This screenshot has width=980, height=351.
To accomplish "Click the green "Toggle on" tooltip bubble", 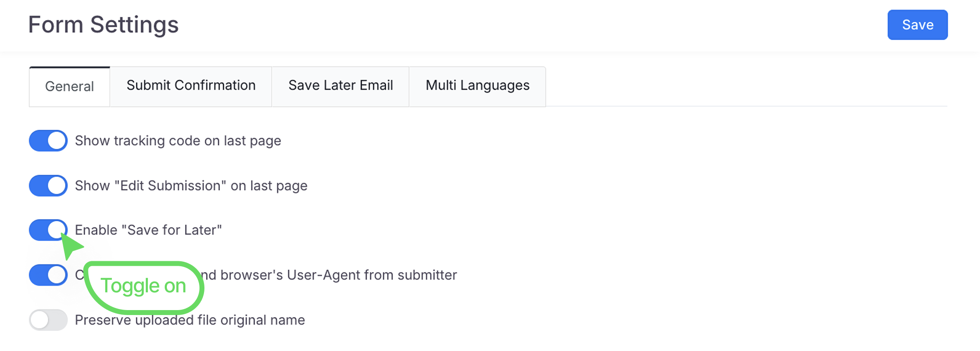I will pyautogui.click(x=143, y=286).
